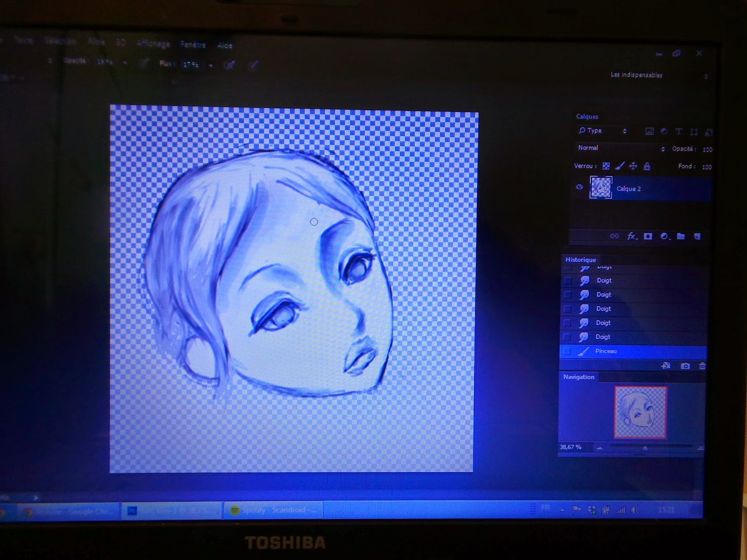
Task: Open the Aide menu
Action: pyautogui.click(x=225, y=45)
